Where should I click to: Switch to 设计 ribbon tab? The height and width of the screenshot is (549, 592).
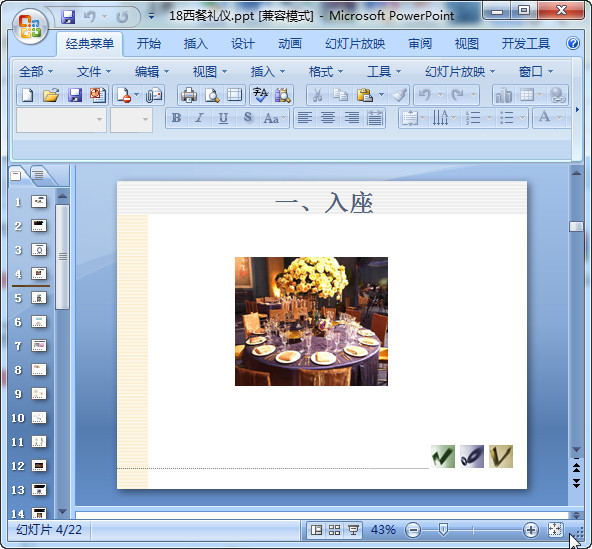[x=243, y=43]
